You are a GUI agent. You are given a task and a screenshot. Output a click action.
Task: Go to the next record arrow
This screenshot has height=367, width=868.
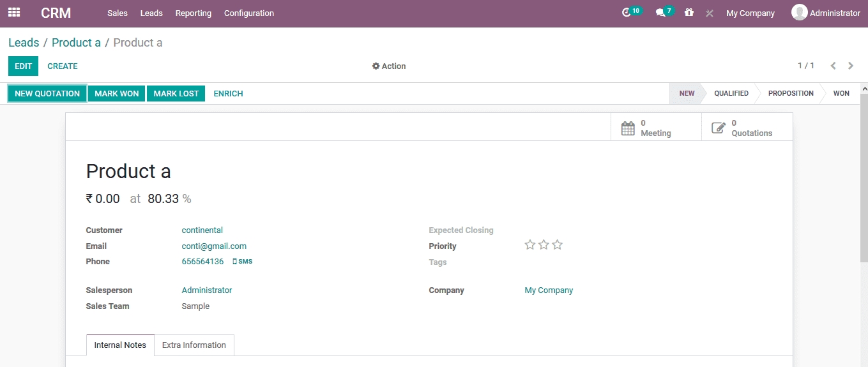[851, 66]
